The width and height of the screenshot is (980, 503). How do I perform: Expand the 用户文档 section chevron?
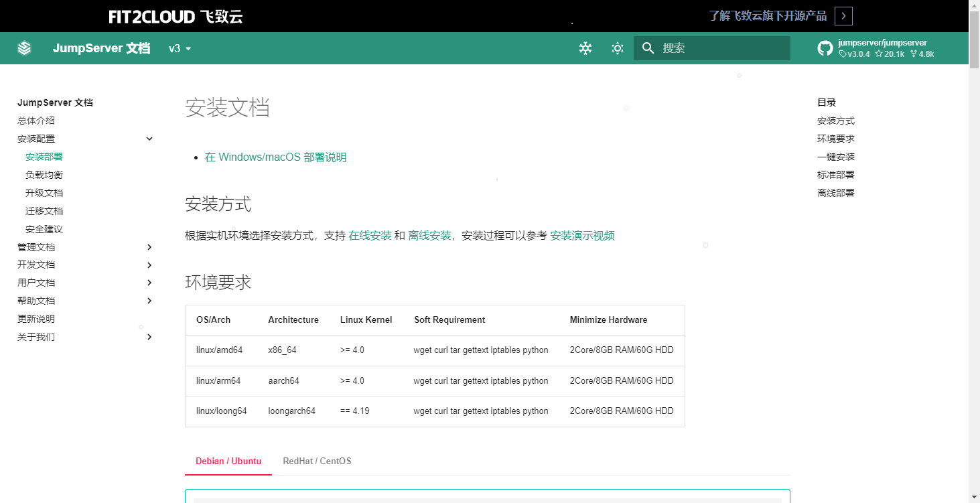coord(149,283)
